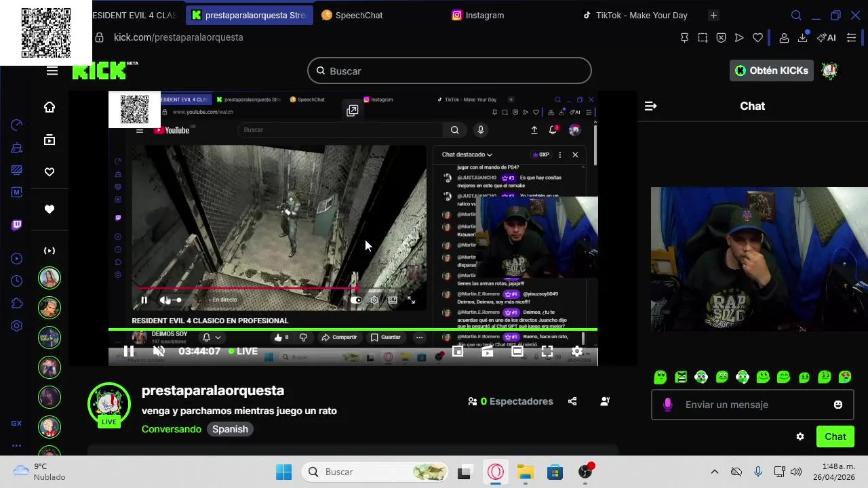
Task: Open the Home icon in Kick sidebar
Action: pyautogui.click(x=50, y=107)
